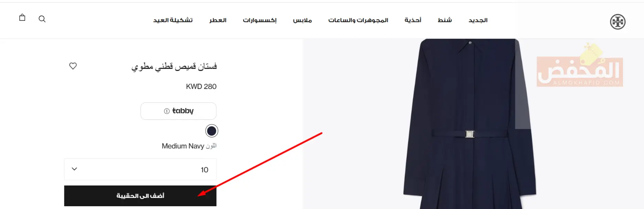Screen dimensions: 644x209
Task: Select the Medium Navy color swatch
Action: tap(212, 131)
